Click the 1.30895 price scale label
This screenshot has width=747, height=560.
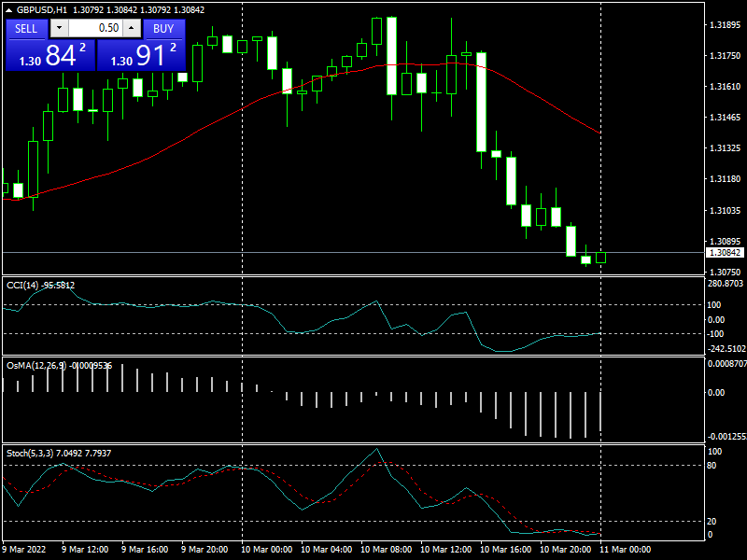[x=726, y=242]
